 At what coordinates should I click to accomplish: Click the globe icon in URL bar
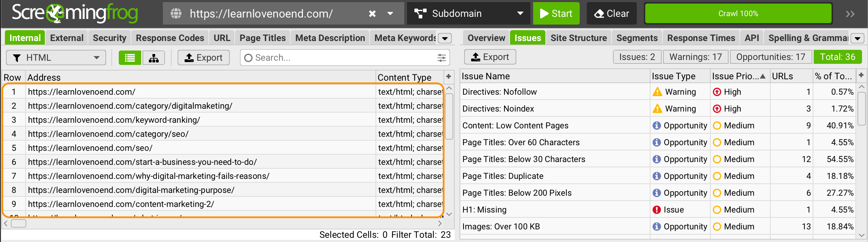pyautogui.click(x=176, y=14)
